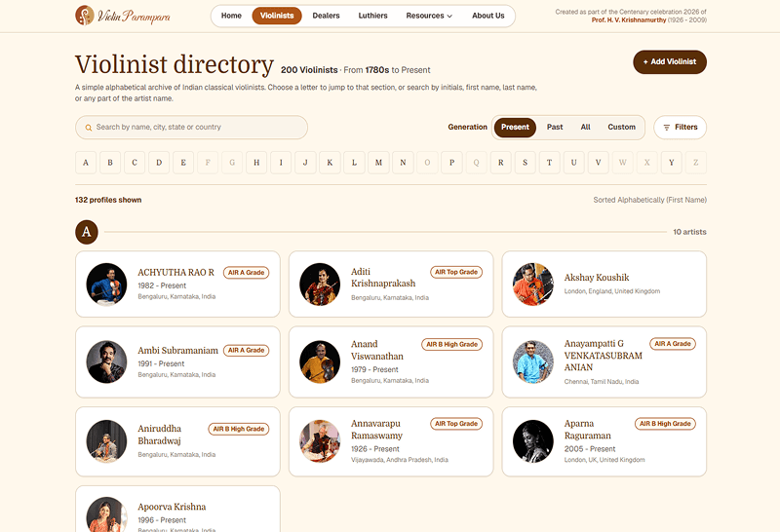Click Ambi Subramaniam name
Image resolution: width=780 pixels, height=532 pixels.
(x=177, y=351)
